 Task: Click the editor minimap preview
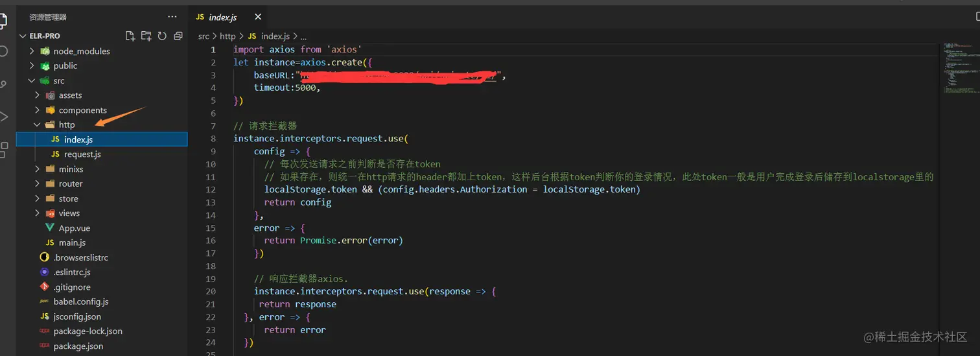coord(960,68)
